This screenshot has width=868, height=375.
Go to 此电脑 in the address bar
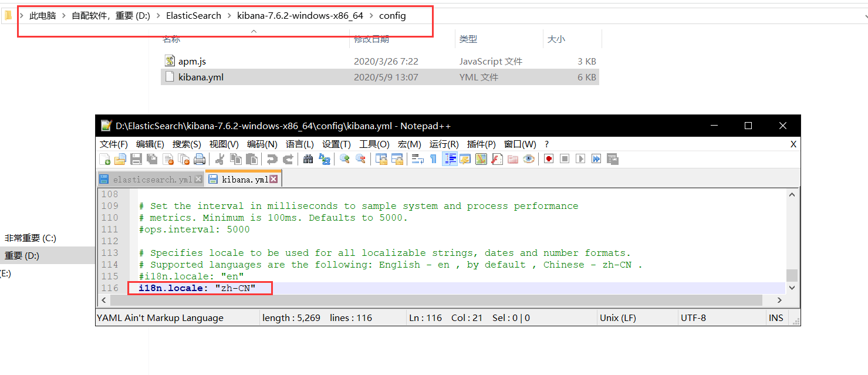[42, 16]
